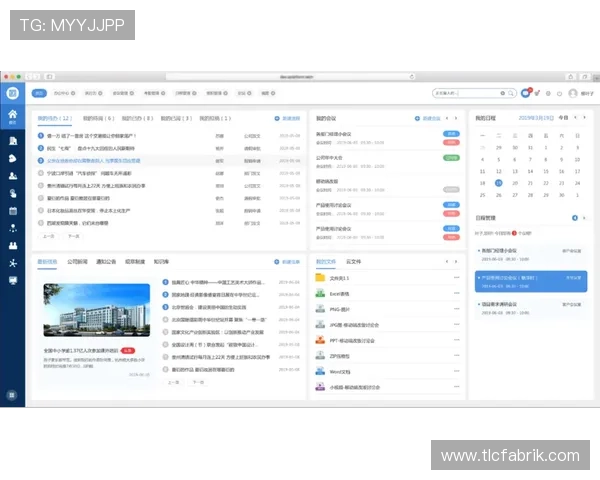Select date 19 in the calendar
Viewport: 600px width, 480px height.
(x=499, y=183)
